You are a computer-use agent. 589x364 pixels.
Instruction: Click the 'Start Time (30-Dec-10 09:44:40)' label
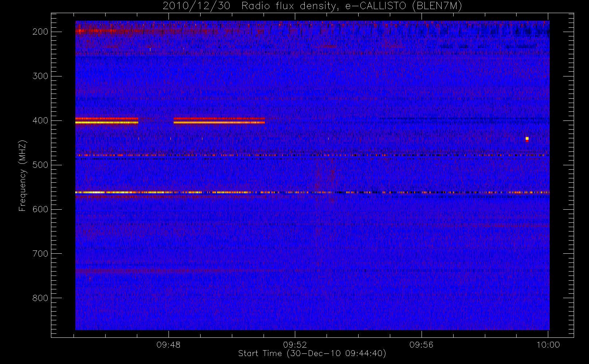tap(312, 353)
